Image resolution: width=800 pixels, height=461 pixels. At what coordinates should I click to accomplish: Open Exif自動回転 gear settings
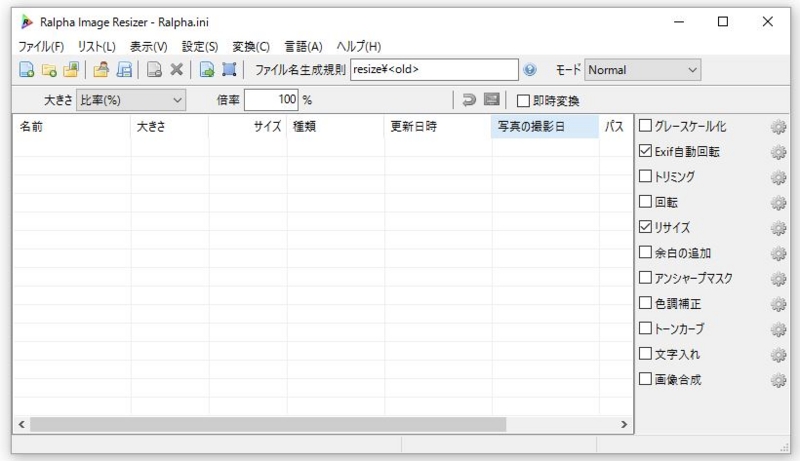[778, 152]
